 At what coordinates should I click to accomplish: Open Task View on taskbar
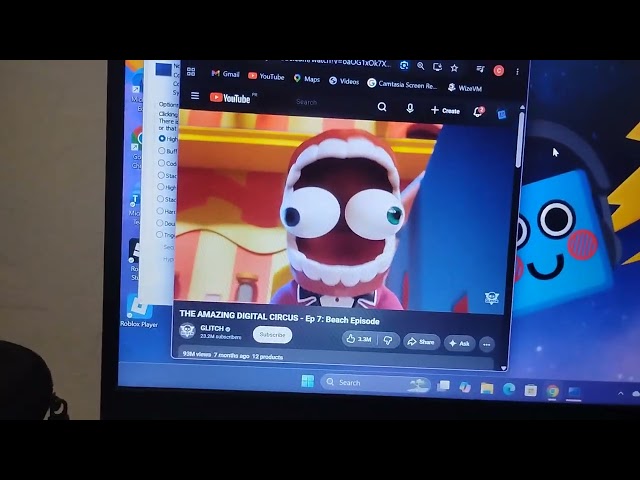[443, 385]
